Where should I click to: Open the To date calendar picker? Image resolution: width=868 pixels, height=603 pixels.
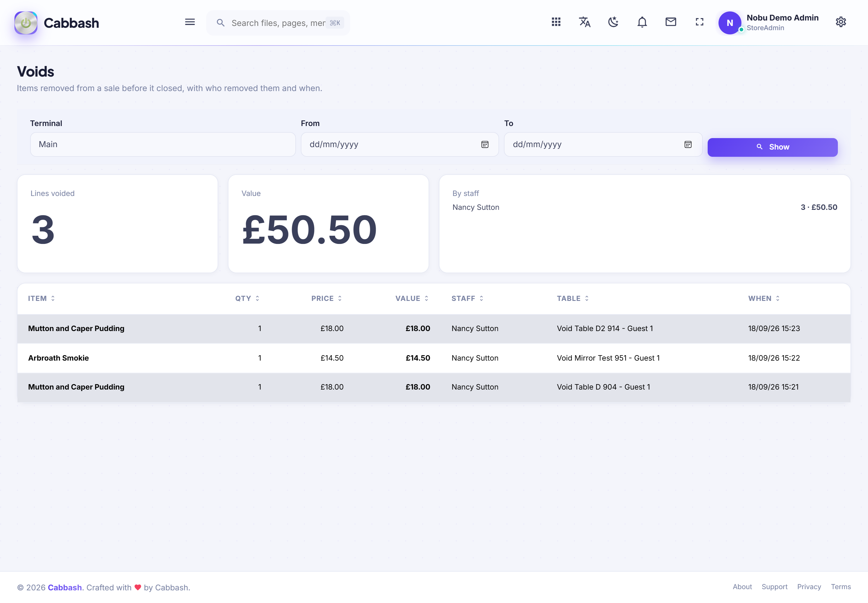(x=688, y=144)
